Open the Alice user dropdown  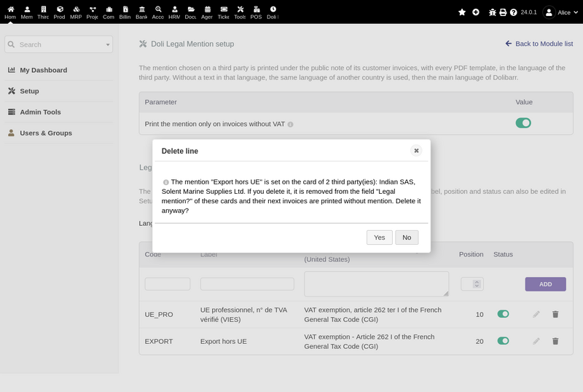pos(560,12)
